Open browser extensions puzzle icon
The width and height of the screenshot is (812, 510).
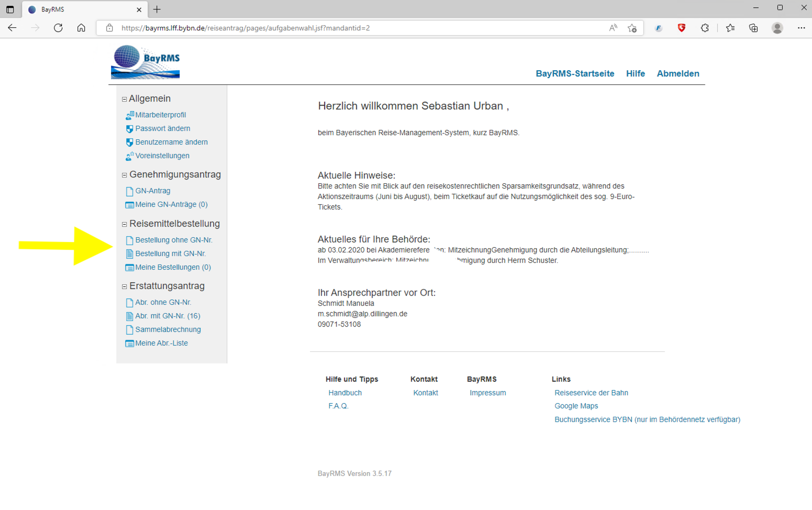pos(705,28)
